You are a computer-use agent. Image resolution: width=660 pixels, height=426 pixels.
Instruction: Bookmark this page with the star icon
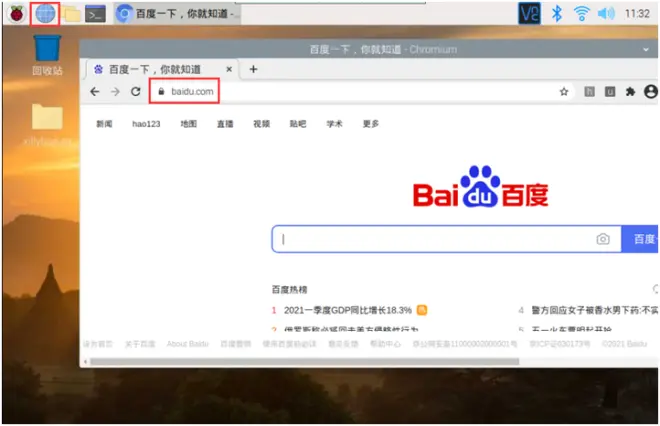pos(564,91)
